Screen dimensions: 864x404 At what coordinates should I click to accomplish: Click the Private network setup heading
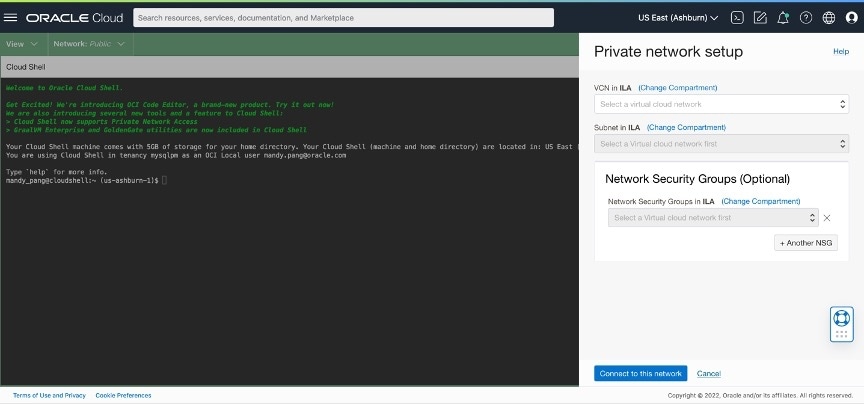pyautogui.click(x=668, y=51)
